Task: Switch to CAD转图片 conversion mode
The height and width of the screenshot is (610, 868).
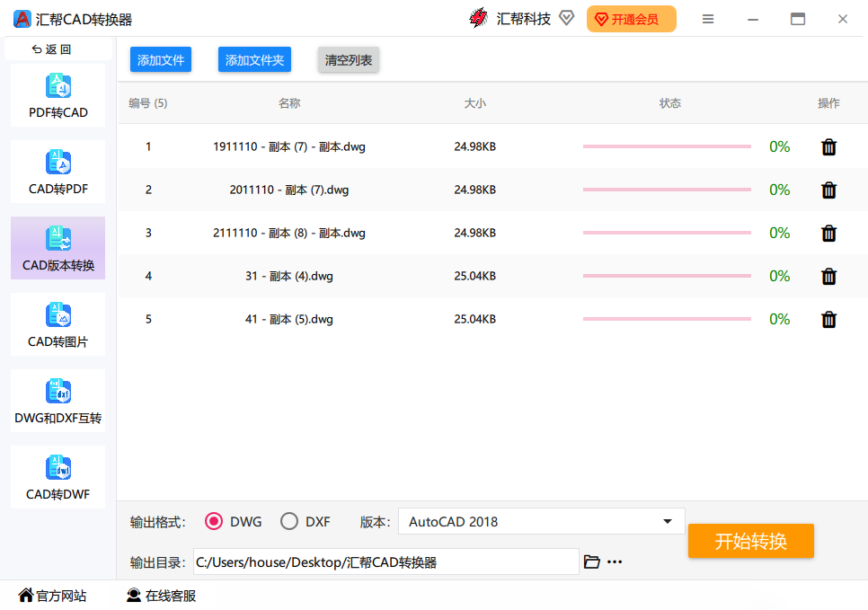Action: point(57,323)
